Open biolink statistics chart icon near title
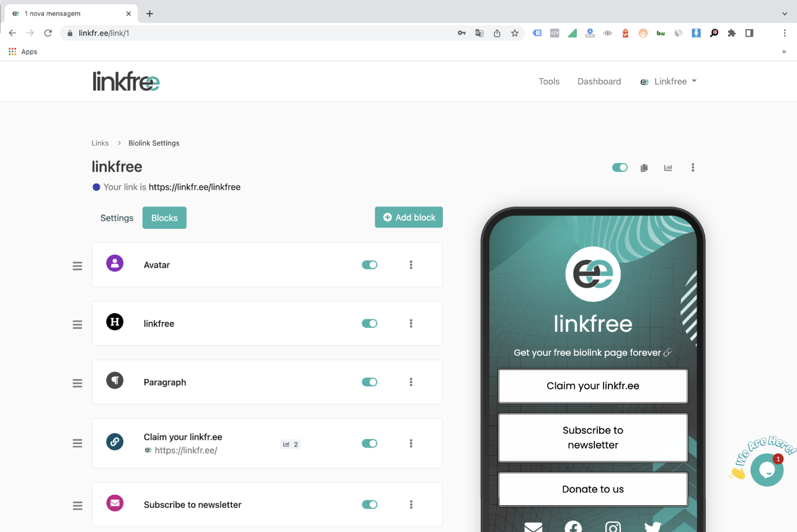Viewport: 797px width, 532px height. coord(668,167)
